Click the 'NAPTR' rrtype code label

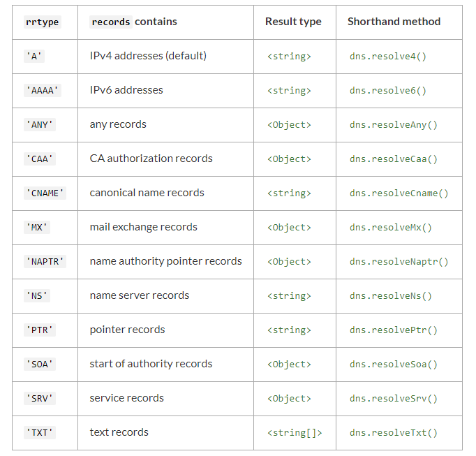(45, 262)
